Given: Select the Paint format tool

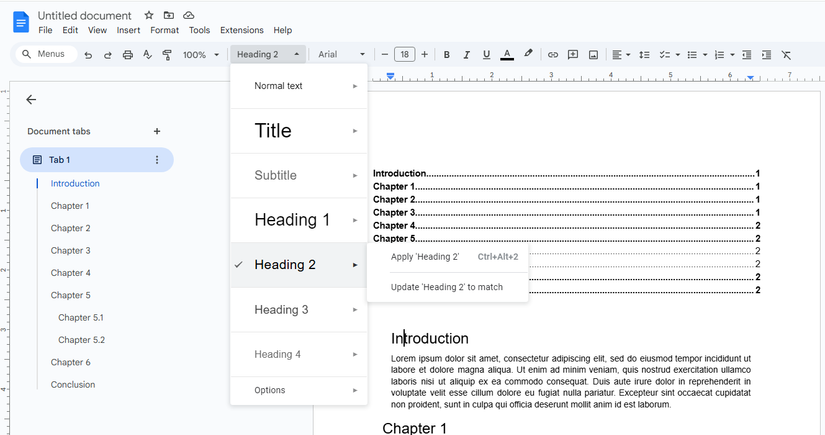Looking at the screenshot, I should coord(167,55).
